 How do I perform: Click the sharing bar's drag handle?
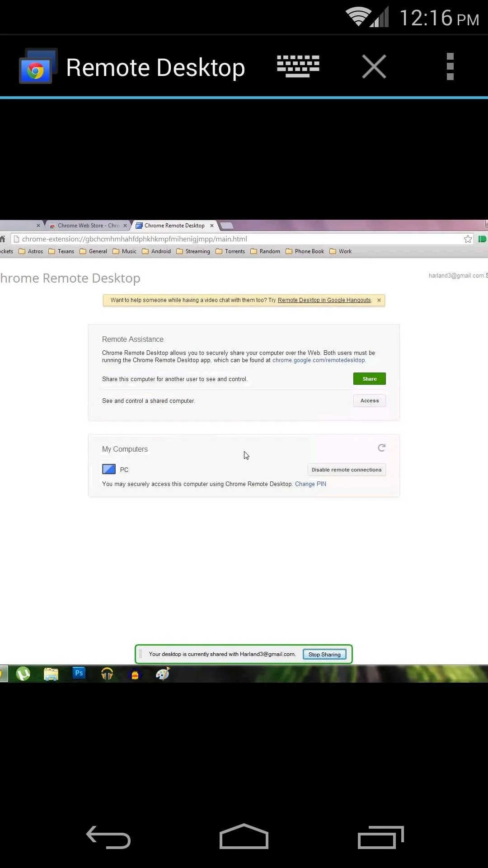point(141,654)
